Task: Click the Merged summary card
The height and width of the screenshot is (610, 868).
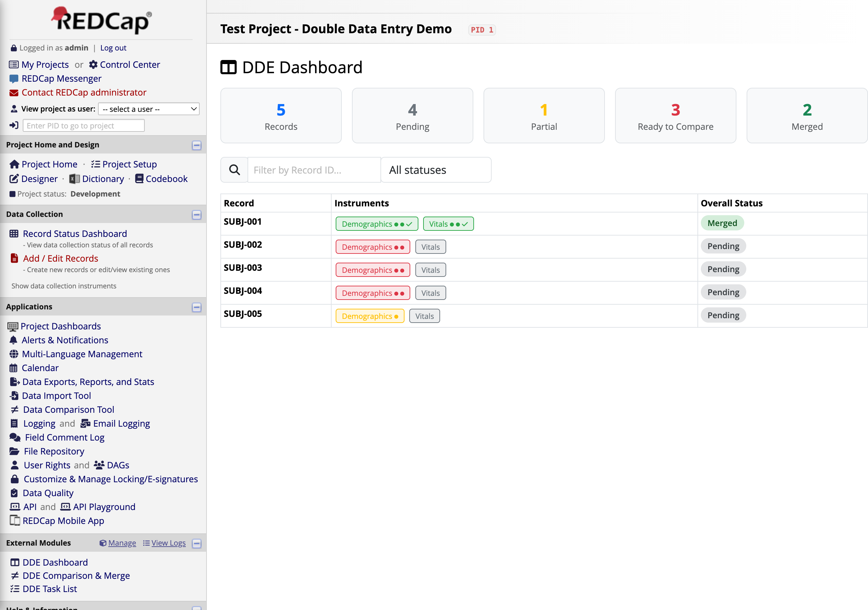Action: (x=807, y=116)
